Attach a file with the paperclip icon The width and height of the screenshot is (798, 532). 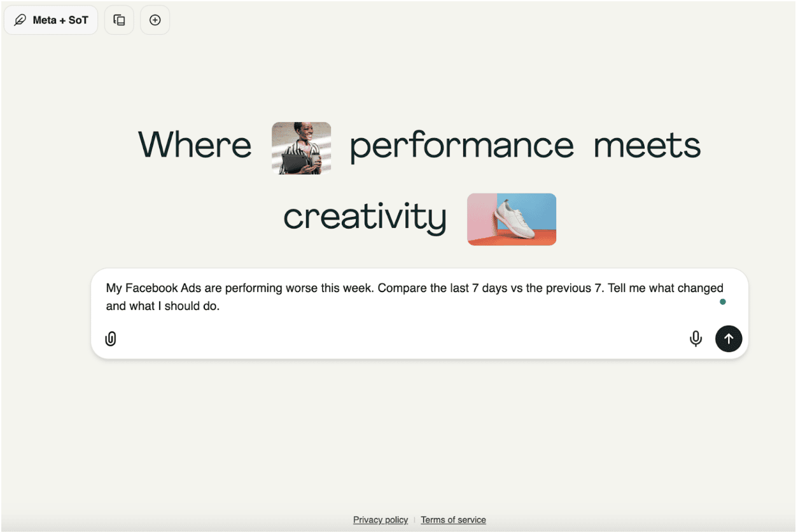coord(111,339)
